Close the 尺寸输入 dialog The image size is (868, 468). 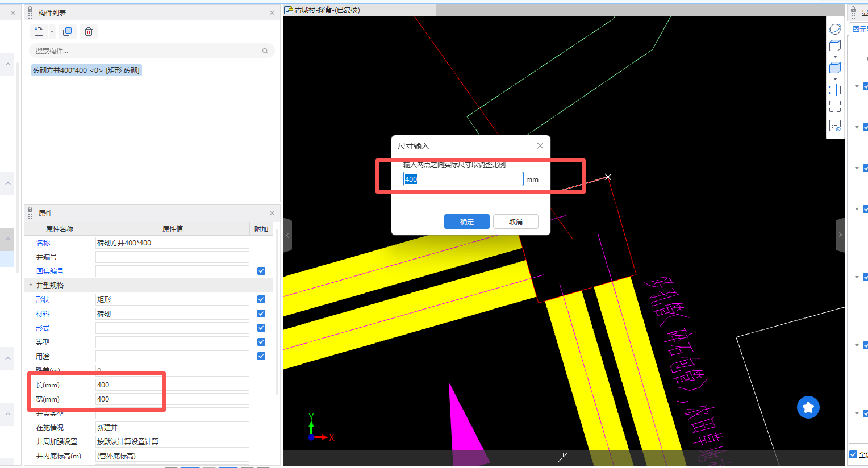pyautogui.click(x=540, y=146)
